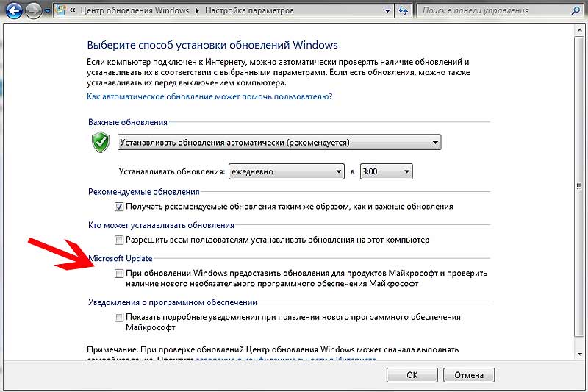The image size is (588, 392).
Task: Click the green shield status icon
Action: click(x=101, y=142)
